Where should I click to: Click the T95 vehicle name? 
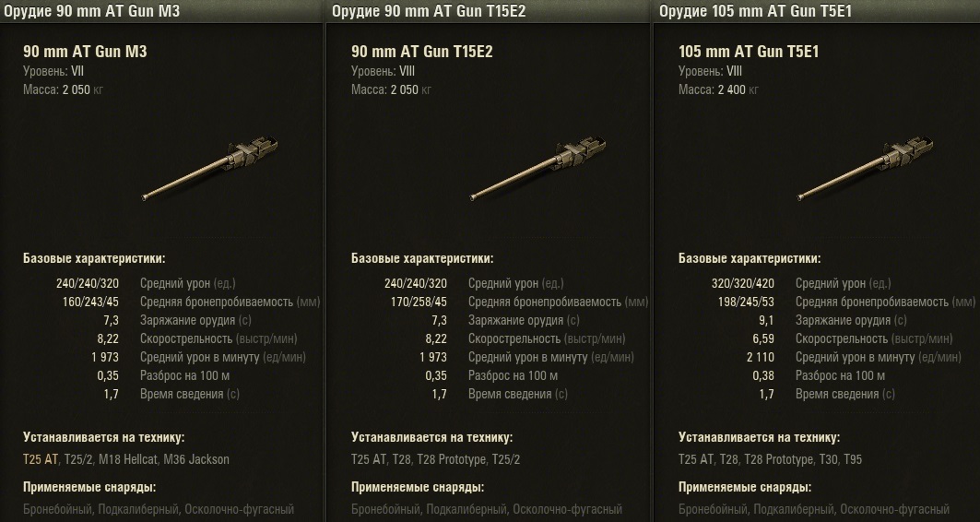[855, 459]
